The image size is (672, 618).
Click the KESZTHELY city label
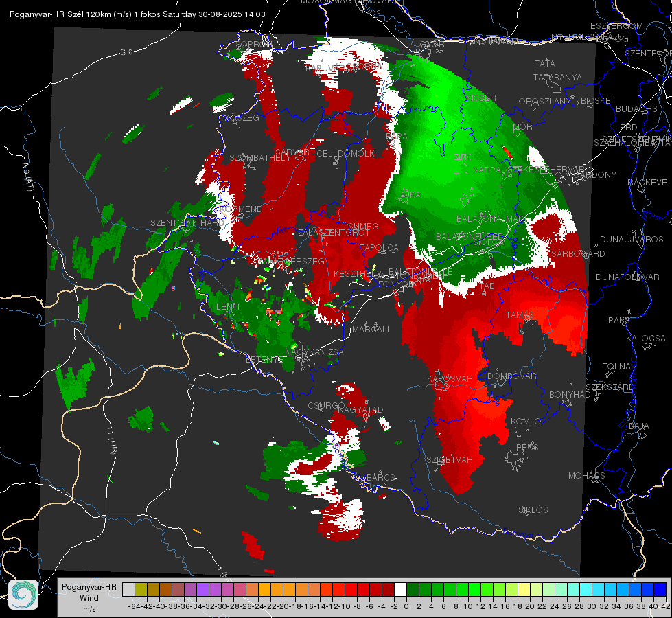[x=357, y=273]
